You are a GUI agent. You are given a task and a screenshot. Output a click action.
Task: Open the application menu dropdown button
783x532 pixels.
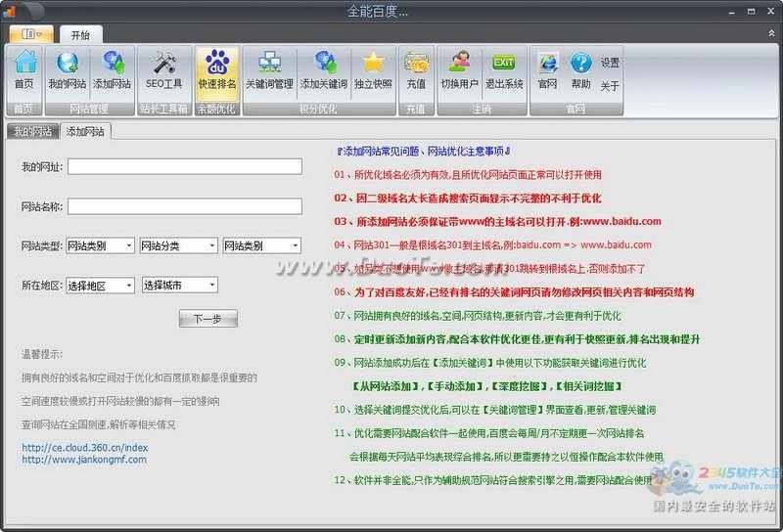[x=31, y=34]
